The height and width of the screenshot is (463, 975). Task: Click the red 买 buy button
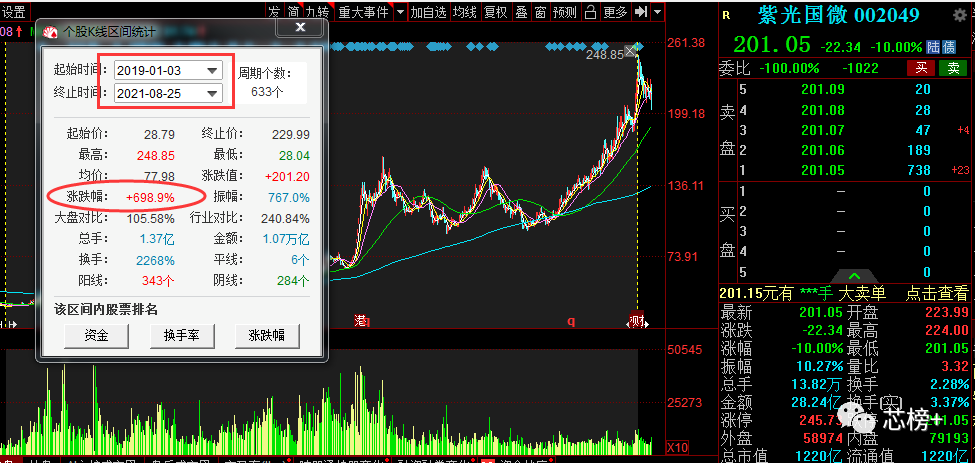tap(920, 68)
